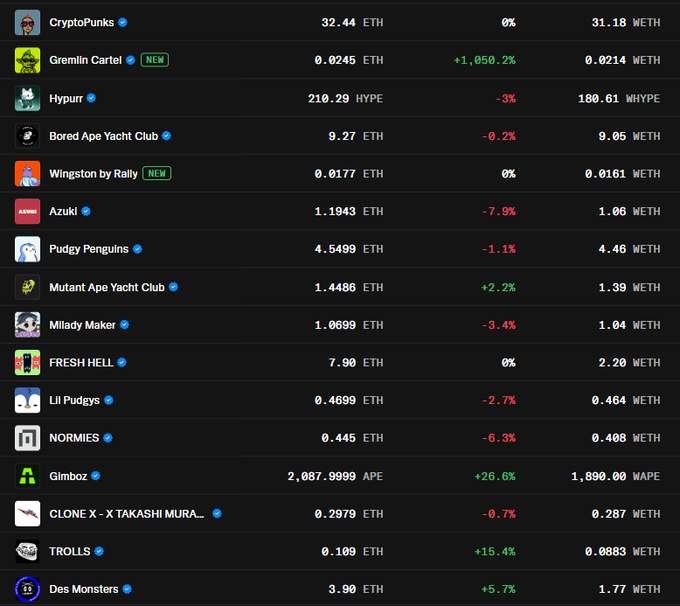The width and height of the screenshot is (680, 606).
Task: Select the Mutant Ape Yacht Club name
Action: (x=107, y=287)
